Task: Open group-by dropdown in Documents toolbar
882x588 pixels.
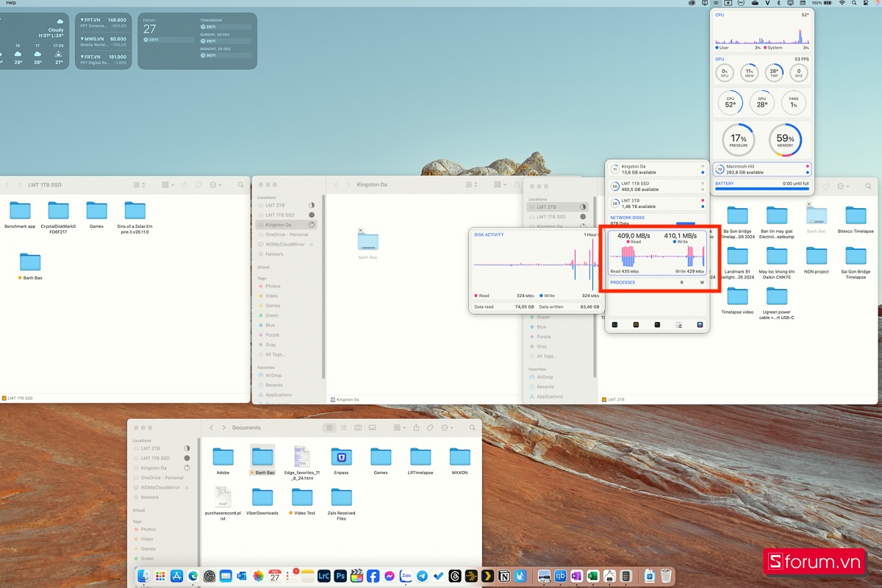Action: [x=399, y=427]
